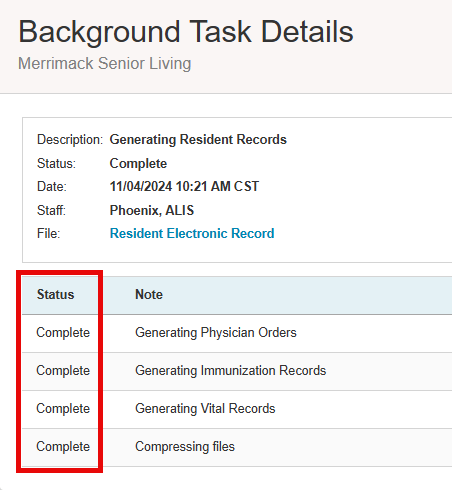Click the Note column header
Image resolution: width=452 pixels, height=490 pixels.
point(149,295)
